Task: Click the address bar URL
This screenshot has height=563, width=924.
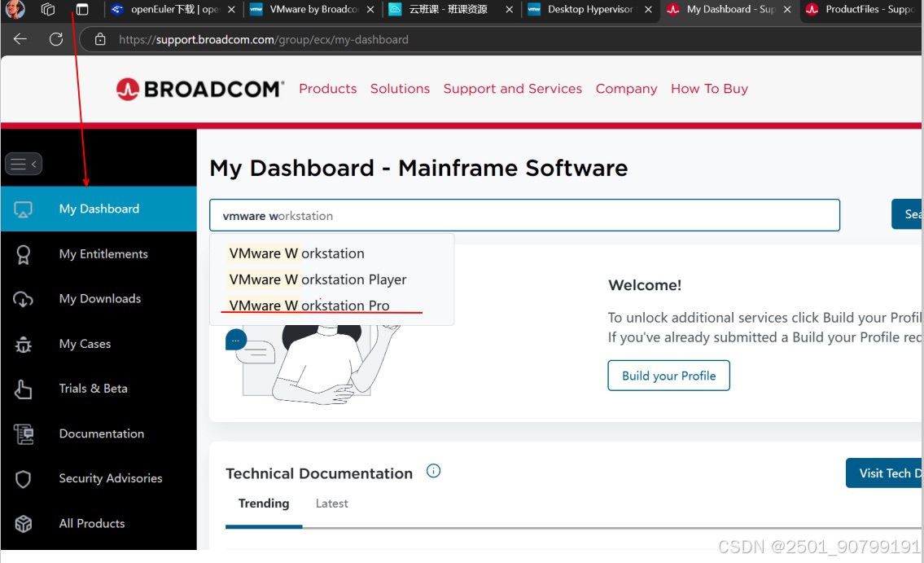Action: [x=264, y=39]
